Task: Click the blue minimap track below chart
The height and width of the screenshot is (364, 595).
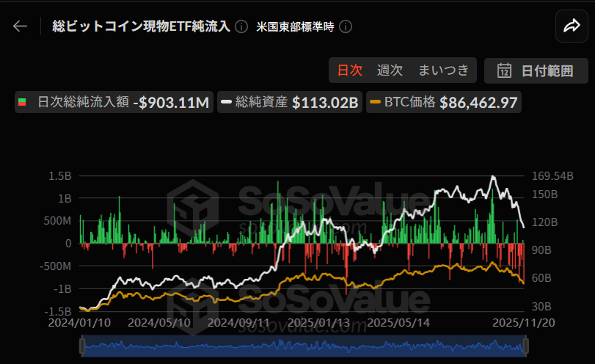Action: pos(302,345)
